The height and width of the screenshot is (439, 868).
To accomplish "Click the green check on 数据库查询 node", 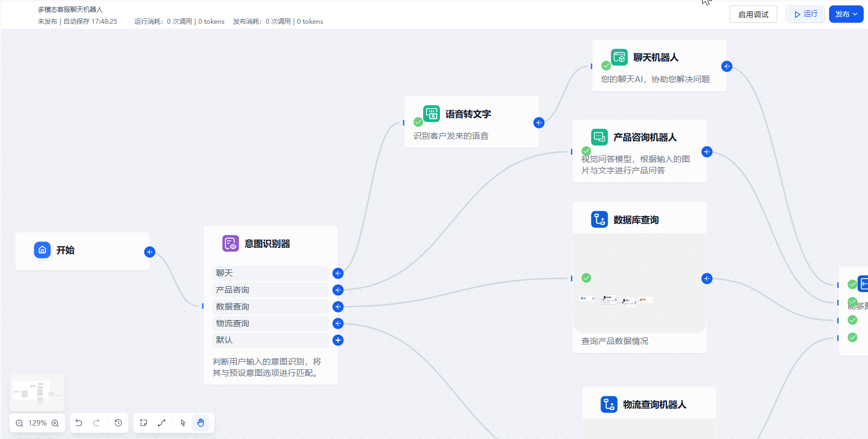I will pyautogui.click(x=586, y=278).
